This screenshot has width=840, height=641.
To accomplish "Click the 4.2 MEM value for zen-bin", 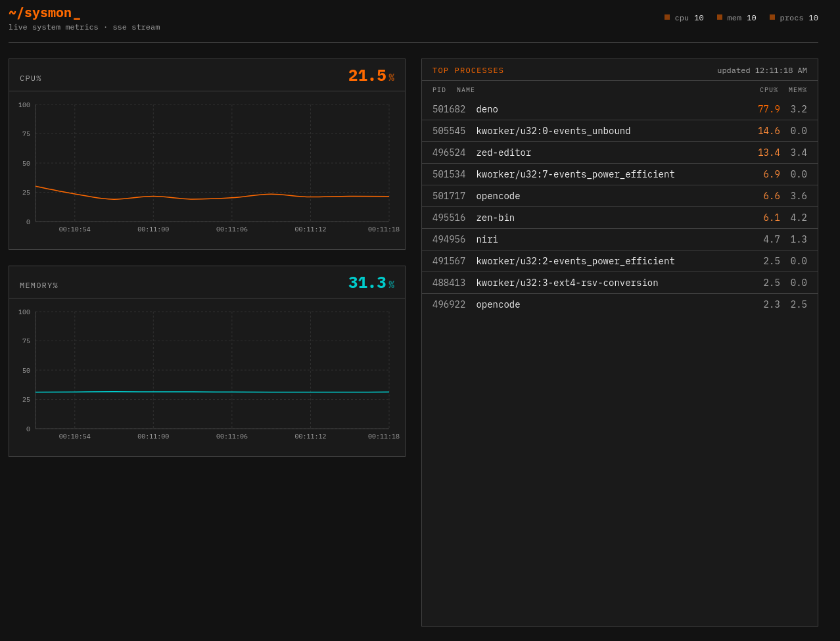I will 799,218.
